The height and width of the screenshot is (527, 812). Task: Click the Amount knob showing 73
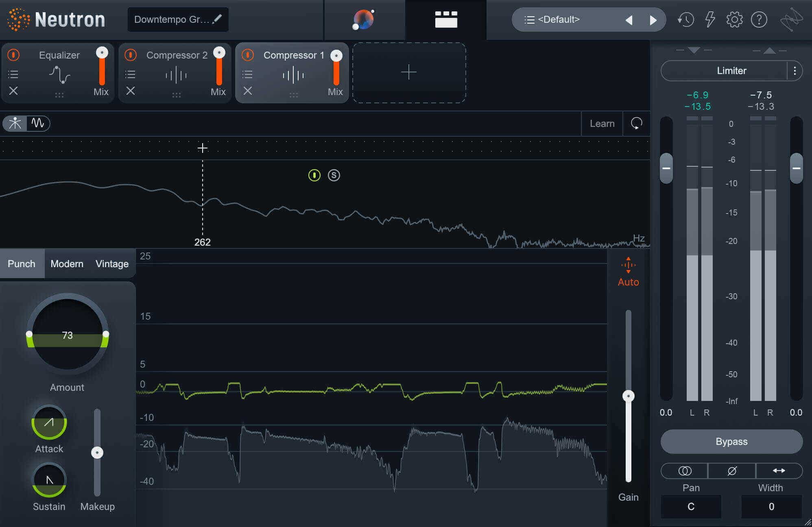pyautogui.click(x=68, y=334)
